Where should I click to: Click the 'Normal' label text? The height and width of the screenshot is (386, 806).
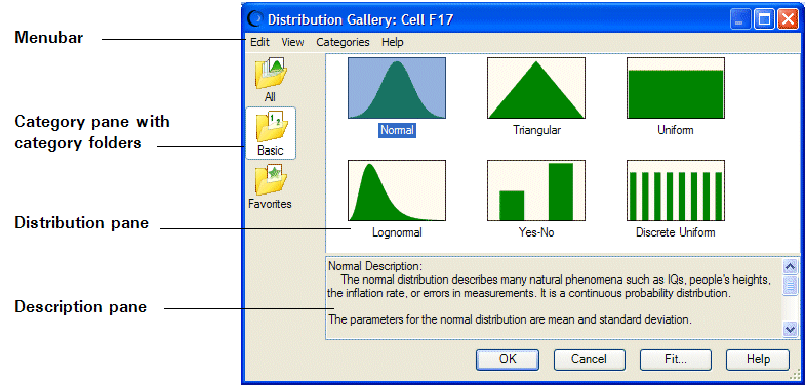click(397, 130)
